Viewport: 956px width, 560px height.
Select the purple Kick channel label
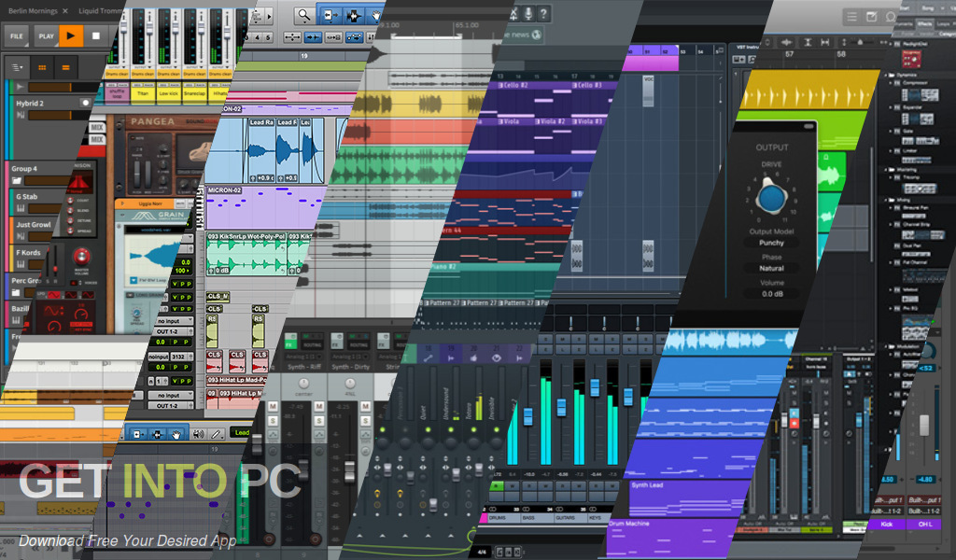887,524
